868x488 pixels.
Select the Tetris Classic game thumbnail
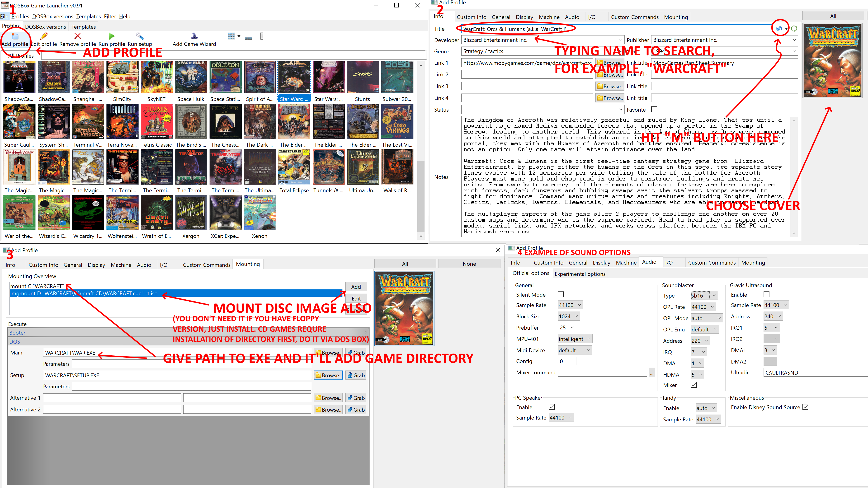coord(157,121)
